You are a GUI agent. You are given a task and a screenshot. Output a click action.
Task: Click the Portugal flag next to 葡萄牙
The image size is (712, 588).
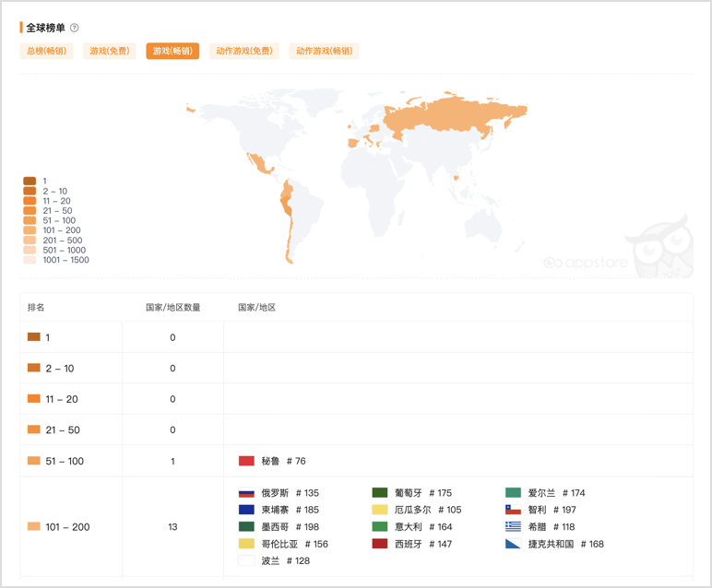[x=380, y=493]
